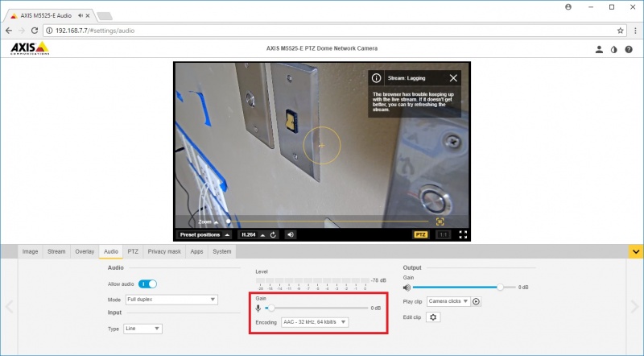Viewport: 644px width, 356px height.
Task: Open the Apps tab
Action: click(196, 251)
